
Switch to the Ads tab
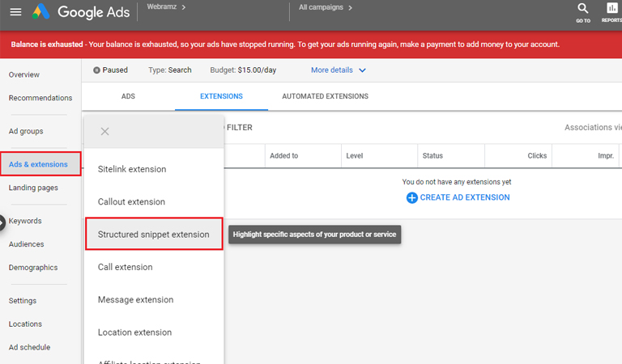coord(128,96)
